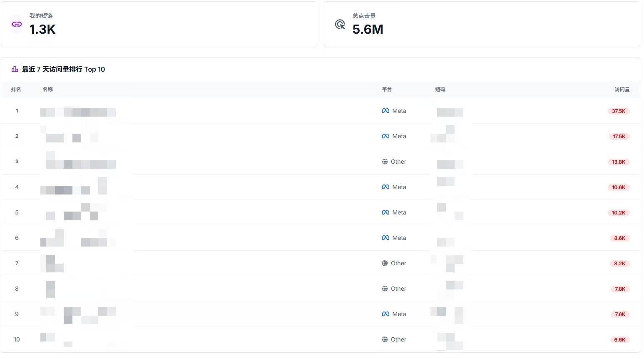Click the 10.2K visits badge
Viewport: 644px width, 359px height.
point(619,213)
